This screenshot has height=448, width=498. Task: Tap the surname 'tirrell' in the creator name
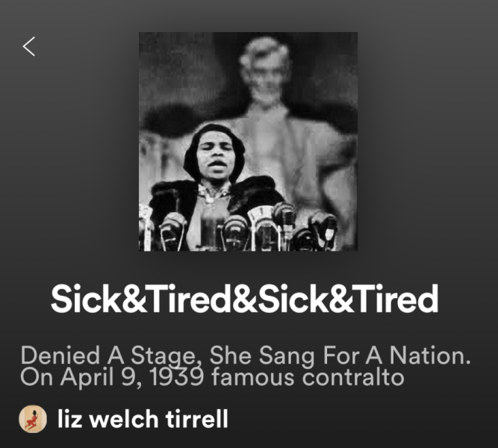point(197,419)
